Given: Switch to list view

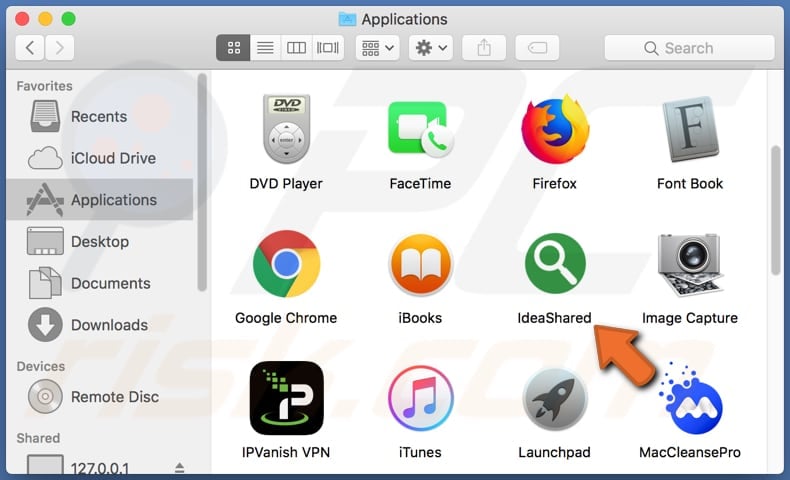Looking at the screenshot, I should [x=265, y=48].
